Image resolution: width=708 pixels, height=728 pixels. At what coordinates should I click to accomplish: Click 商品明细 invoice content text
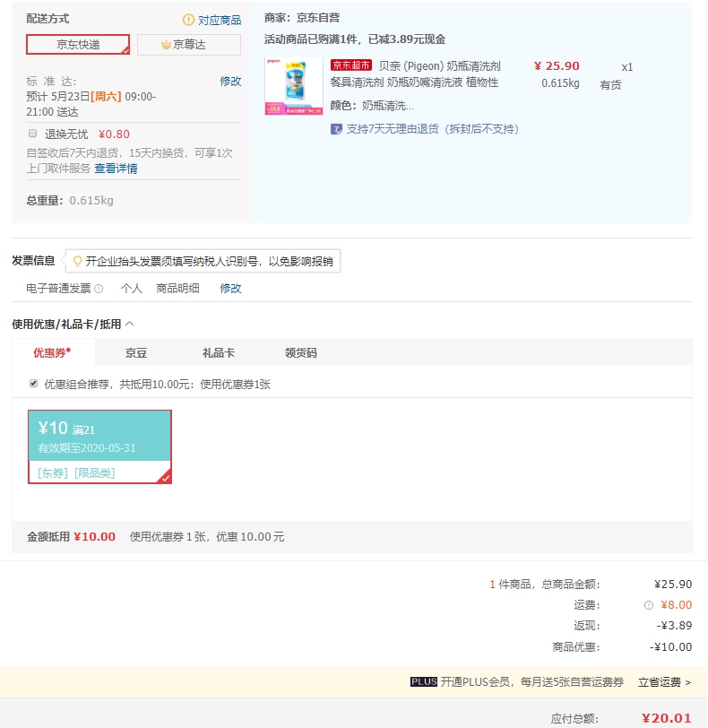177,289
